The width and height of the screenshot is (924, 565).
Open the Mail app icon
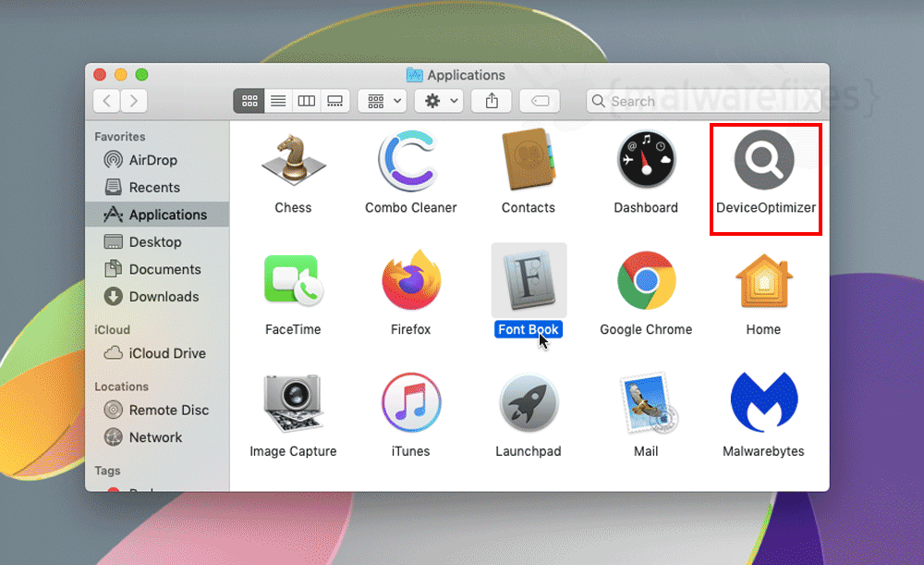(647, 403)
